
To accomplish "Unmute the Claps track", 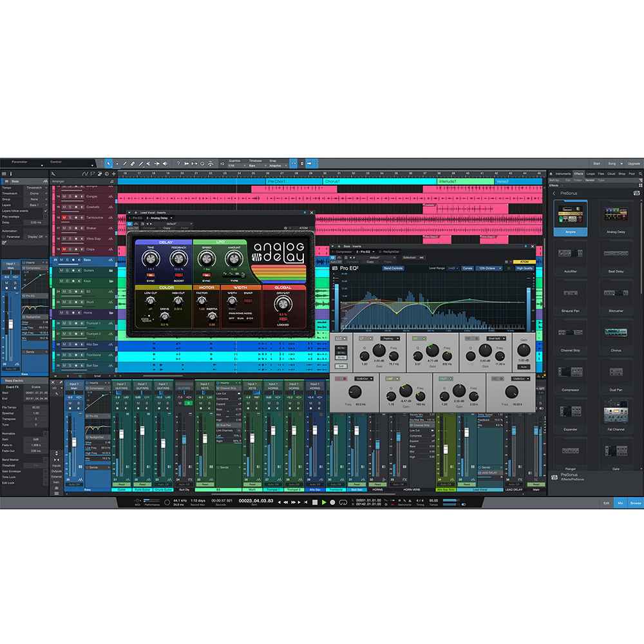I will click(x=64, y=249).
